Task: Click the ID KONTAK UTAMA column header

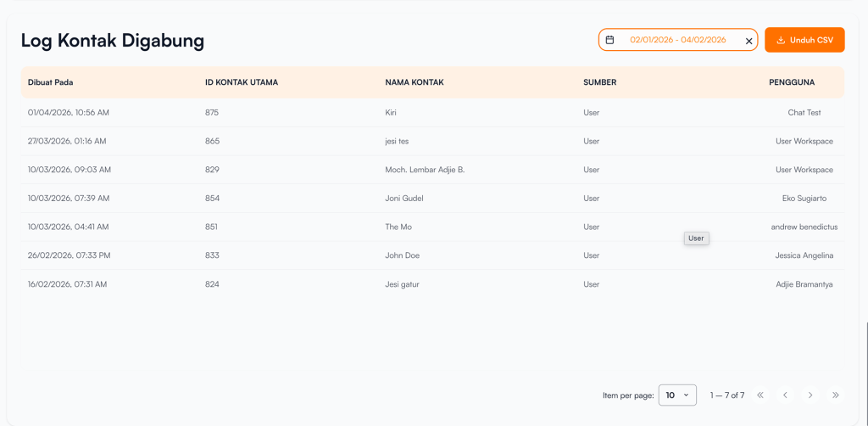Action: tap(242, 82)
